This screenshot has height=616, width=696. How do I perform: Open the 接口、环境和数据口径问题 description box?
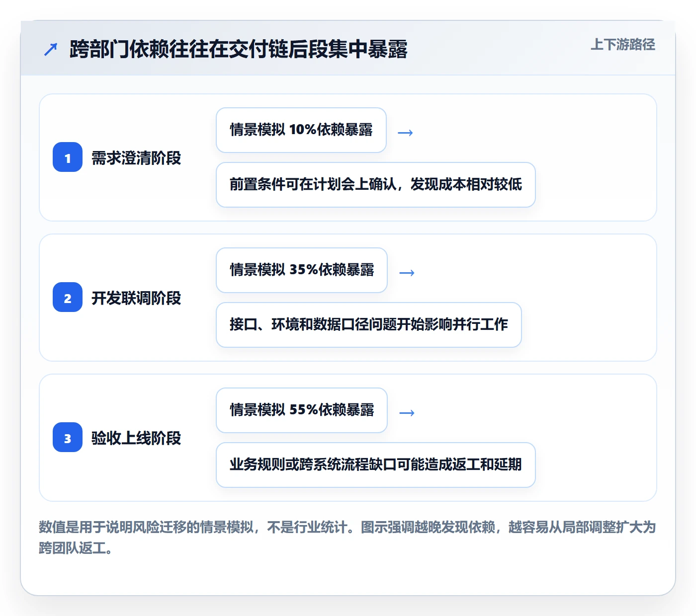click(x=369, y=325)
